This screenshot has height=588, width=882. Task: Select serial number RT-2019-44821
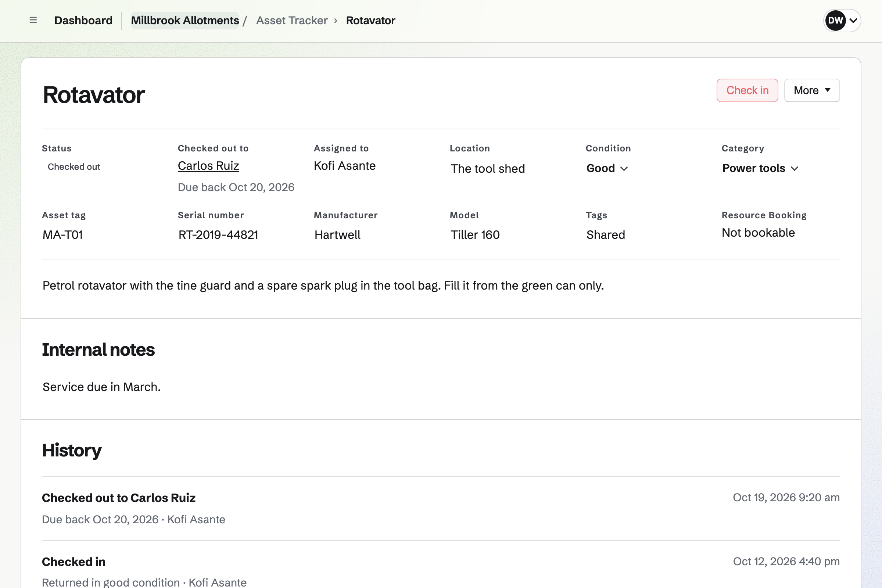click(x=218, y=235)
